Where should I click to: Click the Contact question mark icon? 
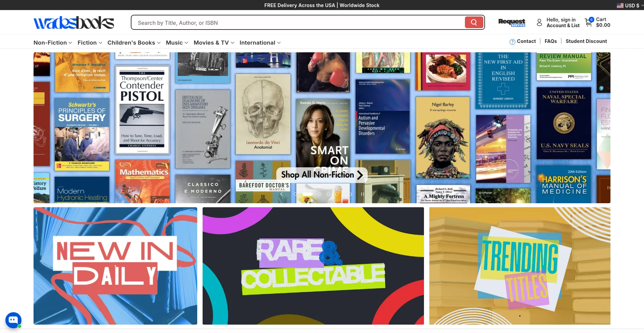pyautogui.click(x=512, y=42)
